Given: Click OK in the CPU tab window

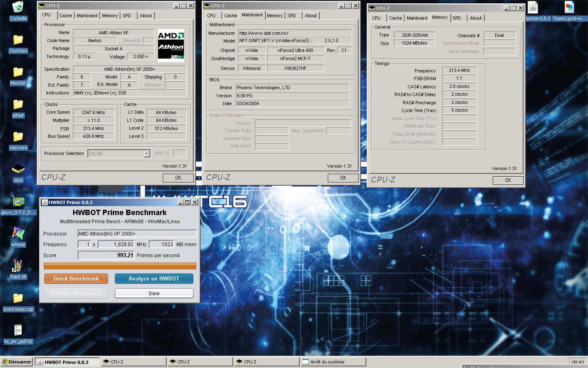Looking at the screenshot, I should point(178,178).
